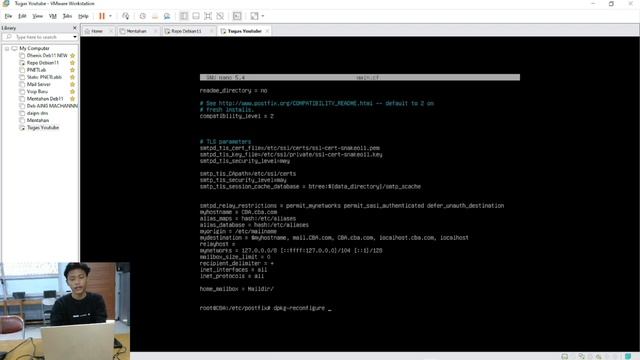The height and width of the screenshot is (360, 640).
Task: Select the dagn dns VM
Action: tap(37, 113)
